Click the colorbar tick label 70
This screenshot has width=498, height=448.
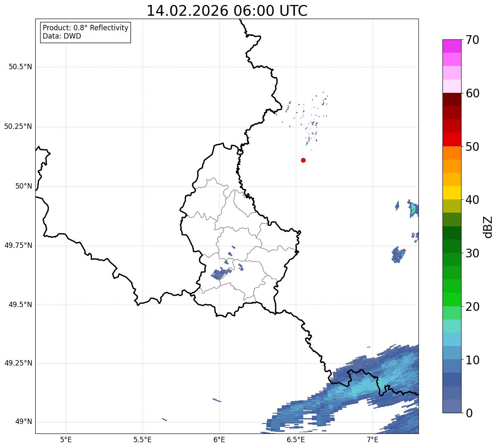point(472,40)
